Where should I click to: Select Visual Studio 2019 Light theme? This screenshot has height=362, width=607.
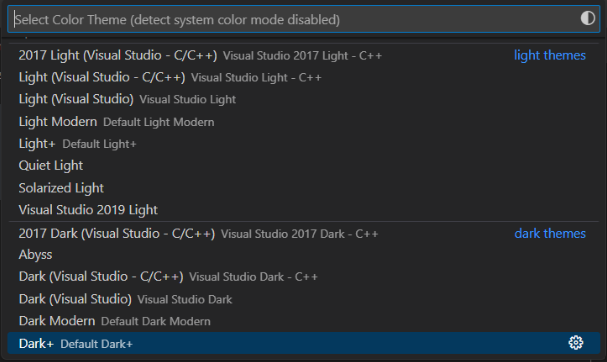click(304, 209)
